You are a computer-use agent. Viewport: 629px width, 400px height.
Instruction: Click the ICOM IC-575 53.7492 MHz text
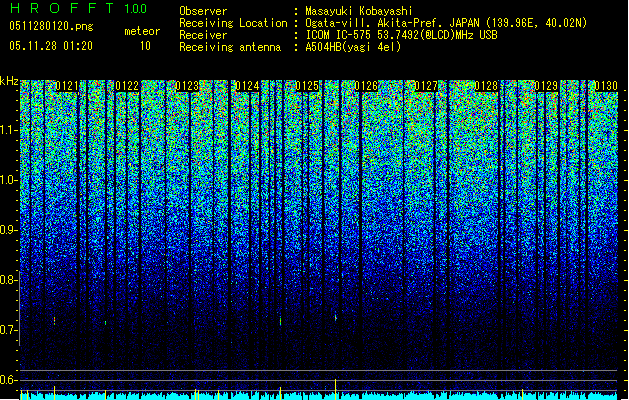[x=401, y=35]
